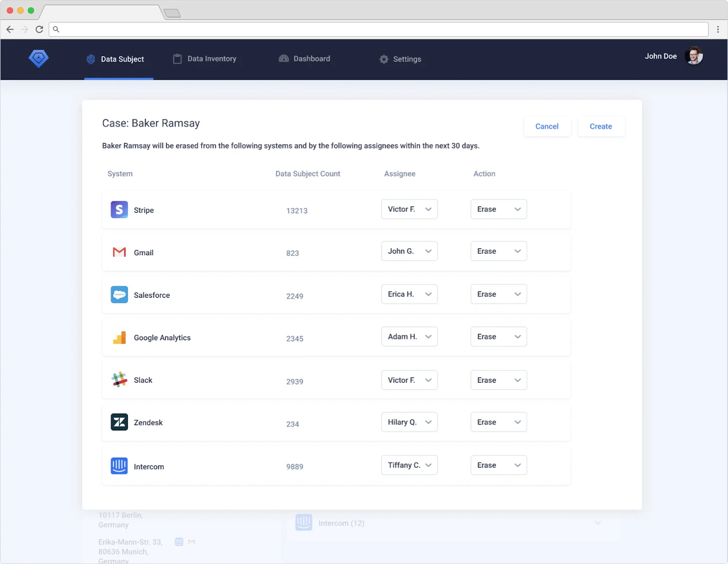Open Slack assignee Victor F. dropdown
The width and height of the screenshot is (728, 564).
409,380
